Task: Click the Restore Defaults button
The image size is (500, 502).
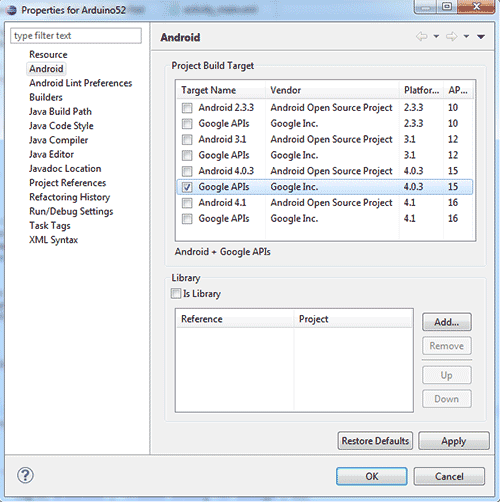Action: tap(375, 441)
